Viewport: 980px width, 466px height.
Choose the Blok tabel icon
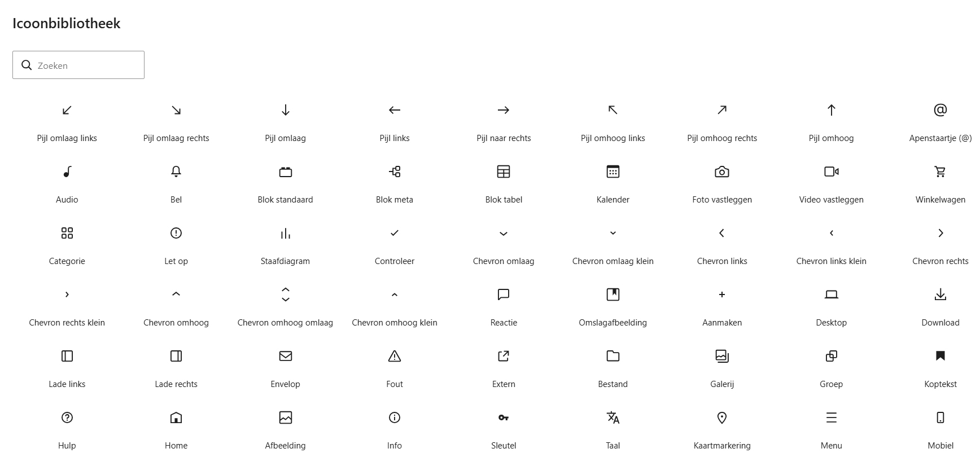504,172
